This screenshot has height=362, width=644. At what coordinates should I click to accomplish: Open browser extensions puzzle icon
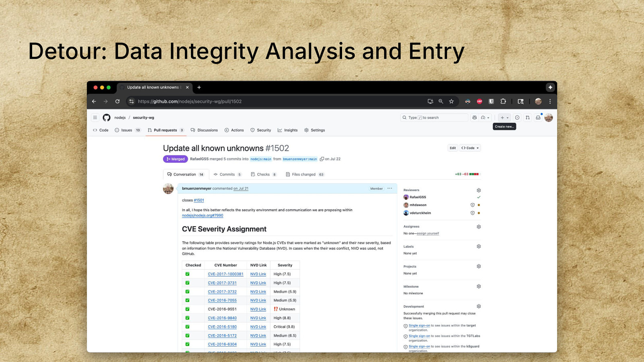point(503,101)
